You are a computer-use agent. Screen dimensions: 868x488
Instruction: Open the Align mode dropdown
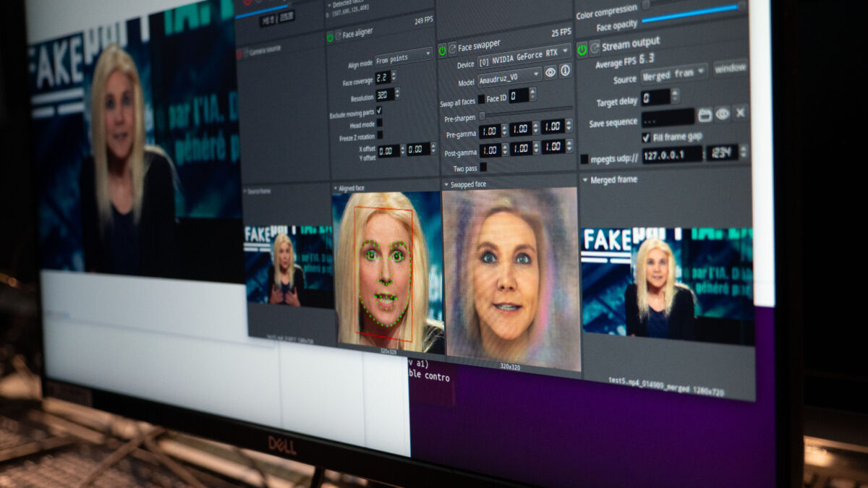(x=404, y=55)
